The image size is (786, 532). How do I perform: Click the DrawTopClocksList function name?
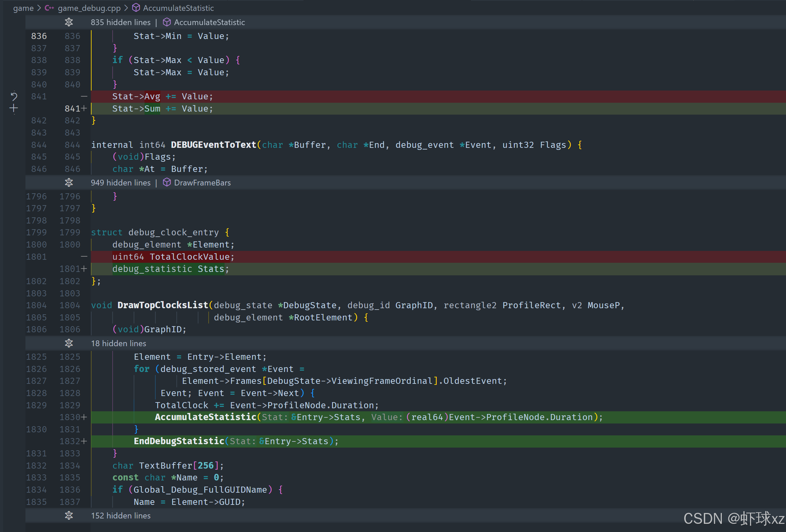(162, 305)
